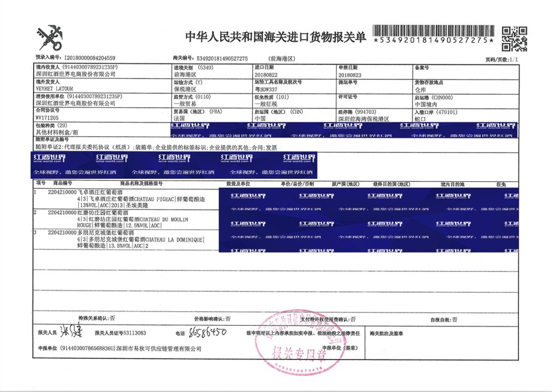Click transit port 深圳前海湾保税港区

click(364, 119)
